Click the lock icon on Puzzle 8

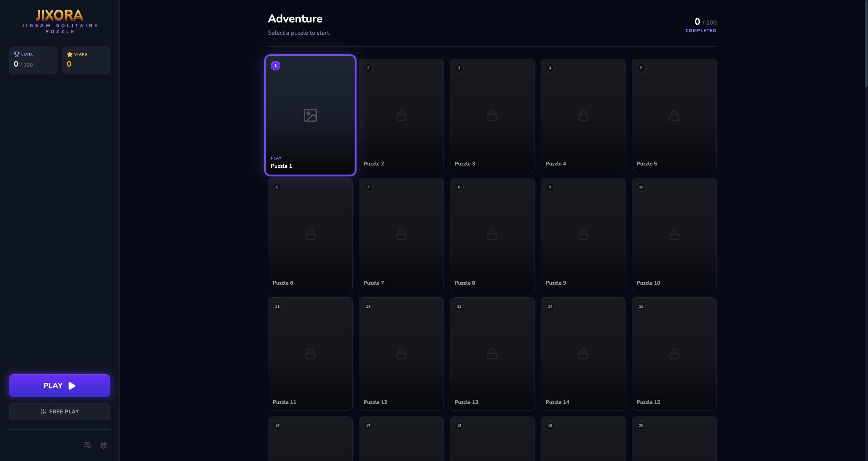[x=492, y=234]
